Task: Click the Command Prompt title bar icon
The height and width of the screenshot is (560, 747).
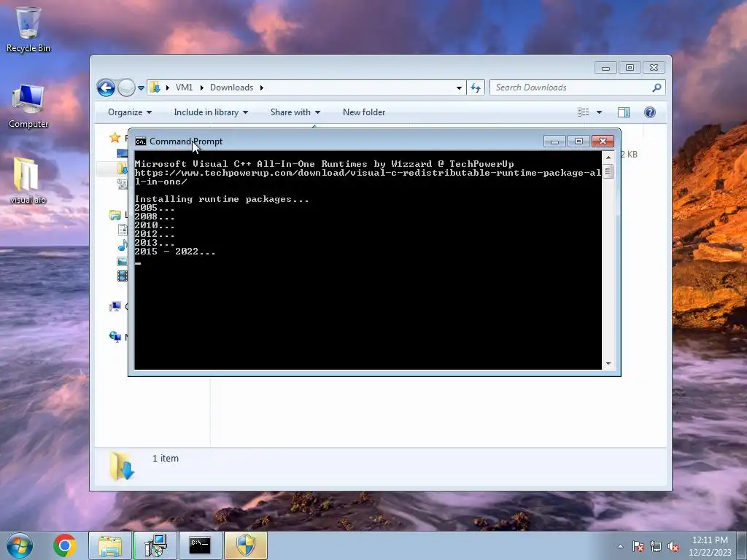Action: coord(141,141)
